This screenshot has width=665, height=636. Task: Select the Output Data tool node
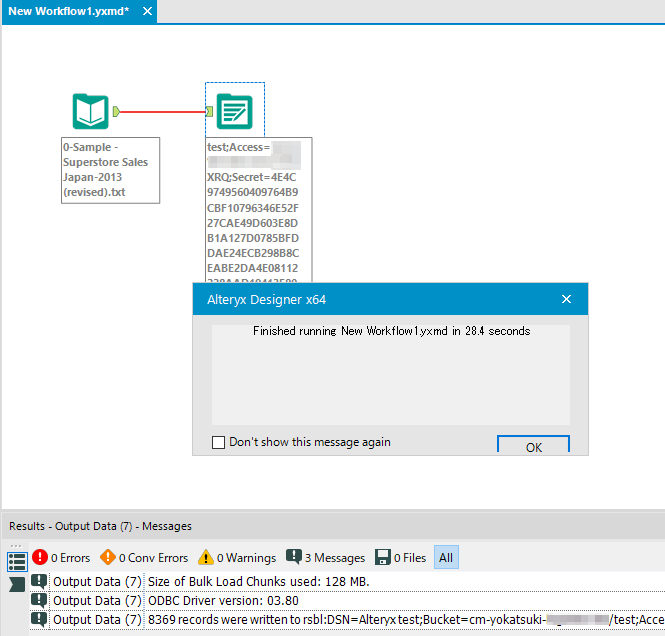(x=235, y=111)
